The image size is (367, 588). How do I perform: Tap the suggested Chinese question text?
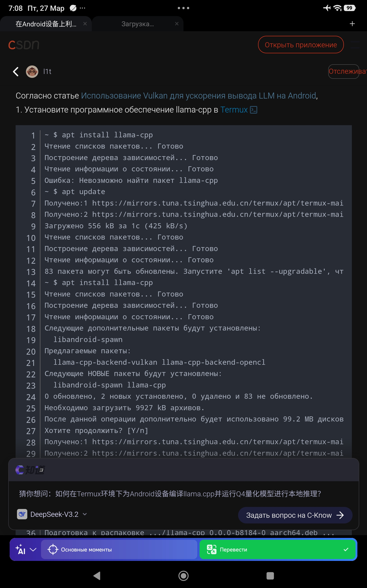[170, 494]
